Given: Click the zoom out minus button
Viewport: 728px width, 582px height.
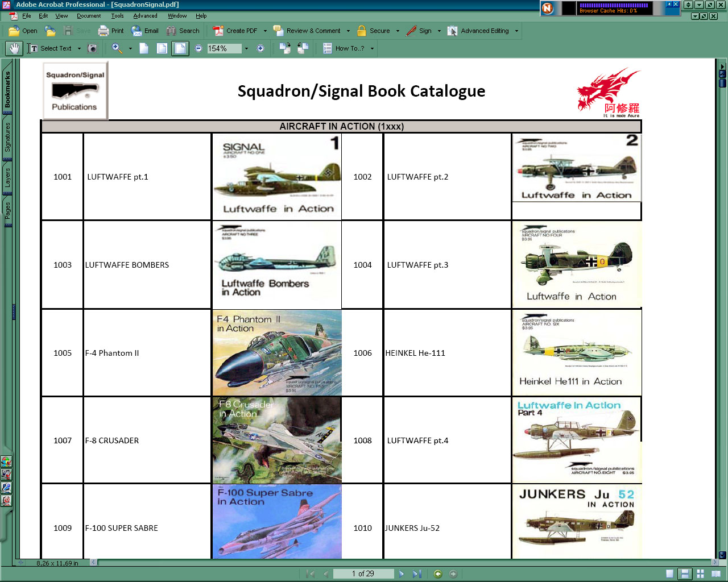Looking at the screenshot, I should [198, 48].
